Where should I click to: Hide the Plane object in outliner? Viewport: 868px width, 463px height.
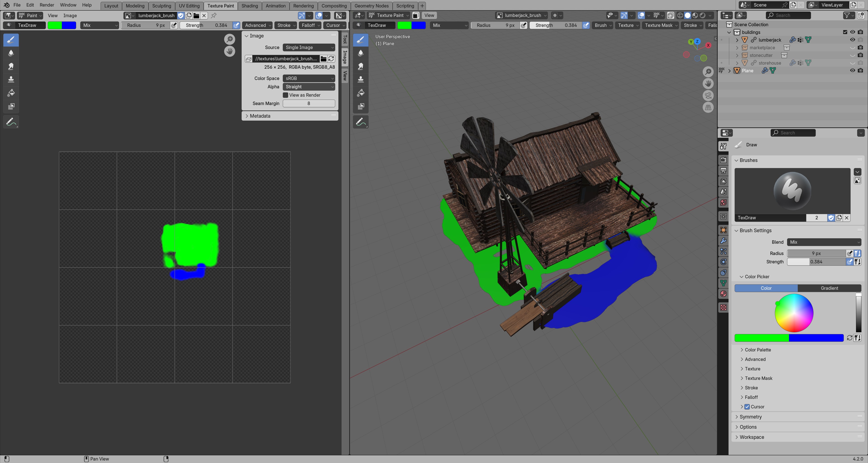(852, 70)
